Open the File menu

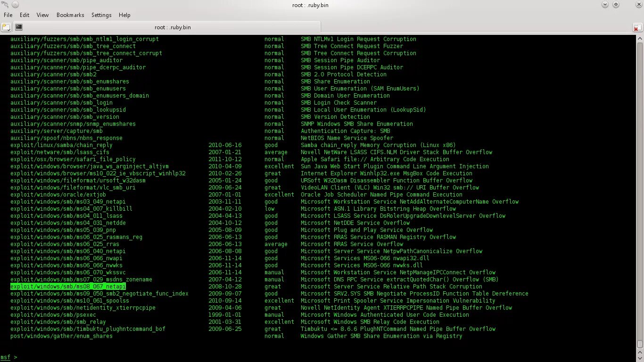[x=8, y=15]
